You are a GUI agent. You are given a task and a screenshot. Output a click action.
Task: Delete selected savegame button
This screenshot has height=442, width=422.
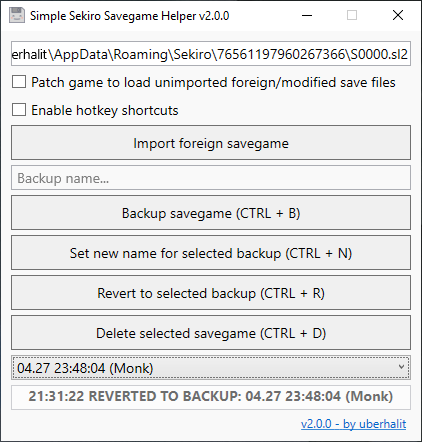(x=211, y=333)
